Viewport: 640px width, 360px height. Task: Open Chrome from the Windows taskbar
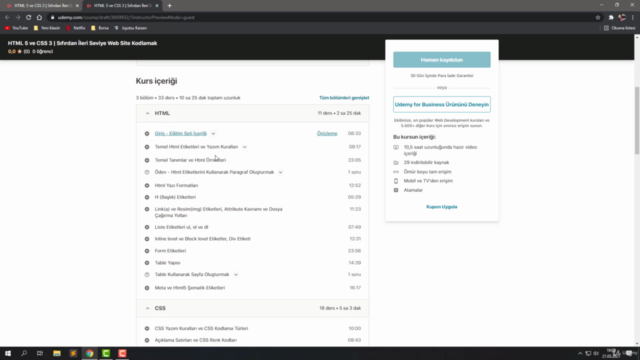tap(89, 353)
